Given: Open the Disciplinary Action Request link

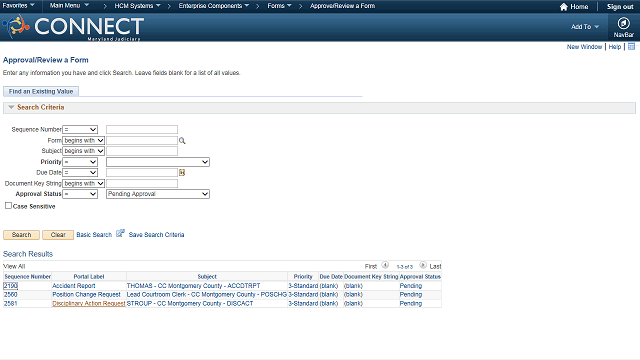Looking at the screenshot, I should coord(89,303).
